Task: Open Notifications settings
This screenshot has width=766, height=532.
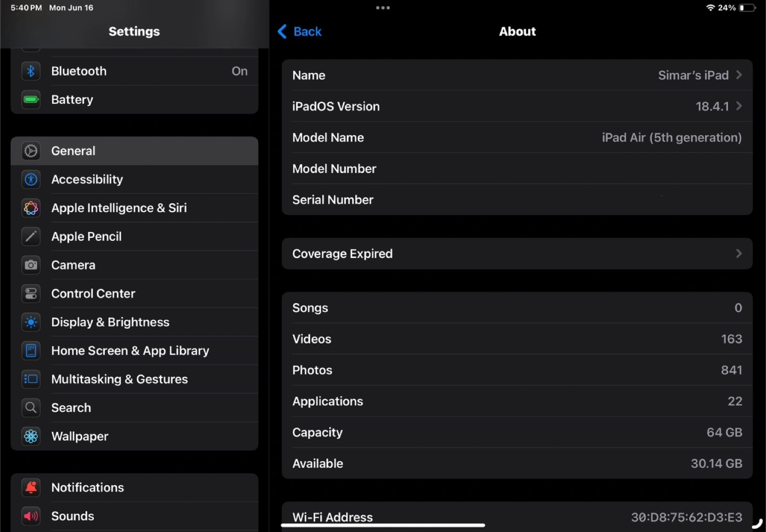Action: [x=134, y=487]
